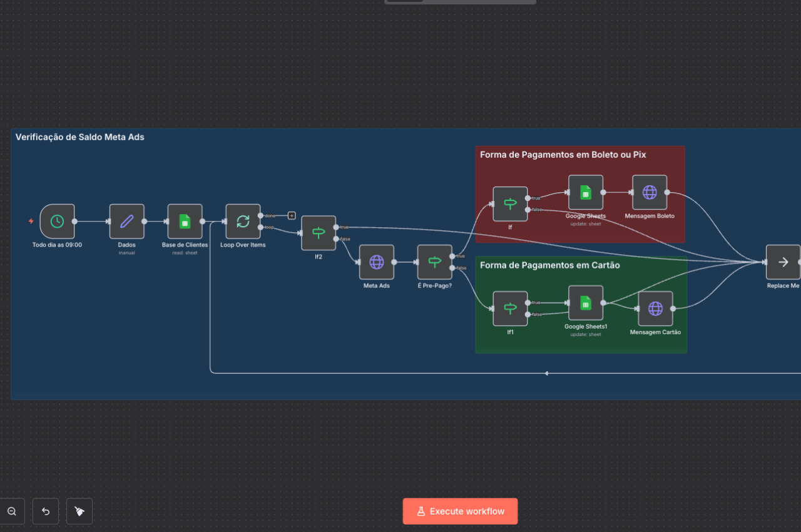Click the 'Todo dia as 09:00' schedule trigger node
The width and height of the screenshot is (801, 532).
click(x=57, y=221)
